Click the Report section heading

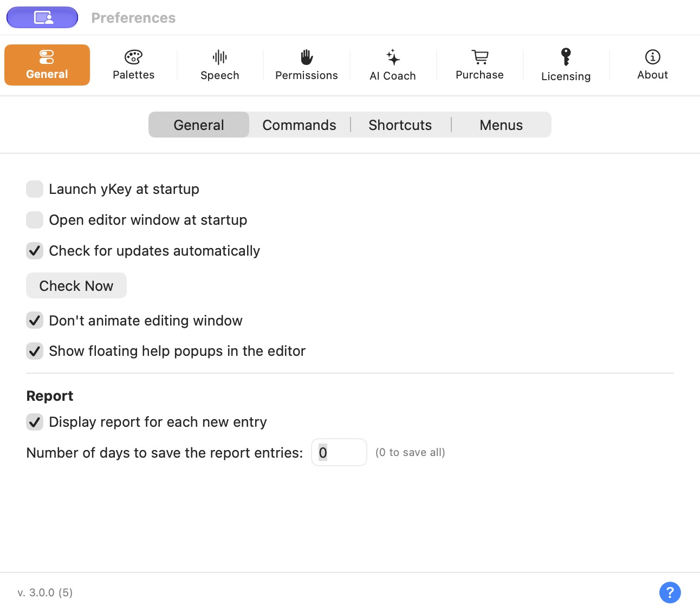point(50,396)
